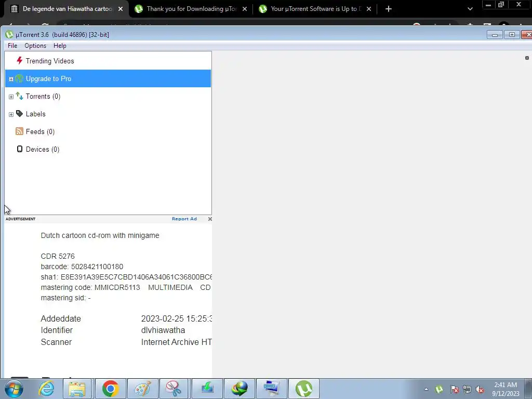
Task: Close the Hiawatha Chrome tab
Action: (x=121, y=9)
